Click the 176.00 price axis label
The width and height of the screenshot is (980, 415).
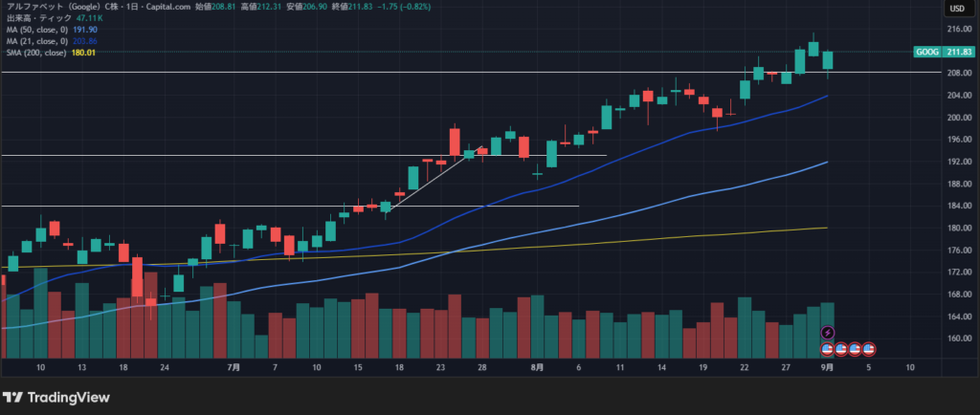click(957, 251)
